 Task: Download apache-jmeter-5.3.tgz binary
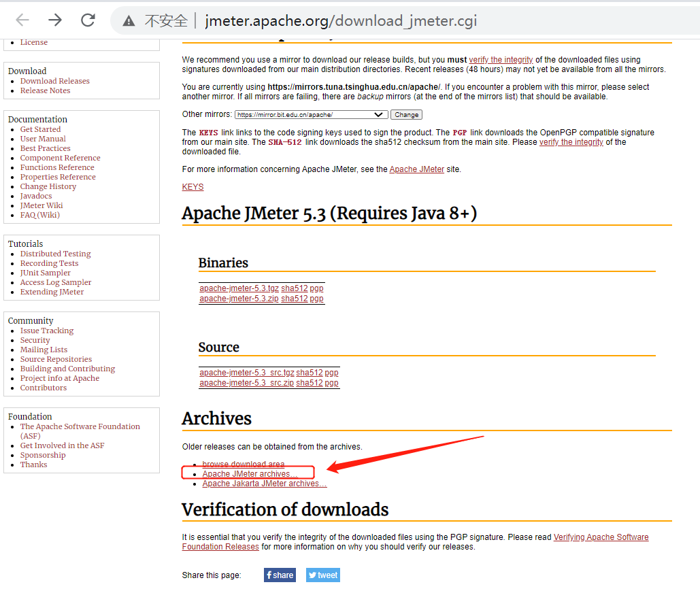[x=239, y=288]
